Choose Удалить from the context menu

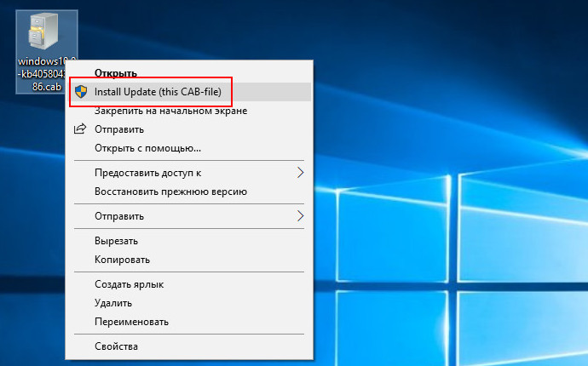click(191, 303)
